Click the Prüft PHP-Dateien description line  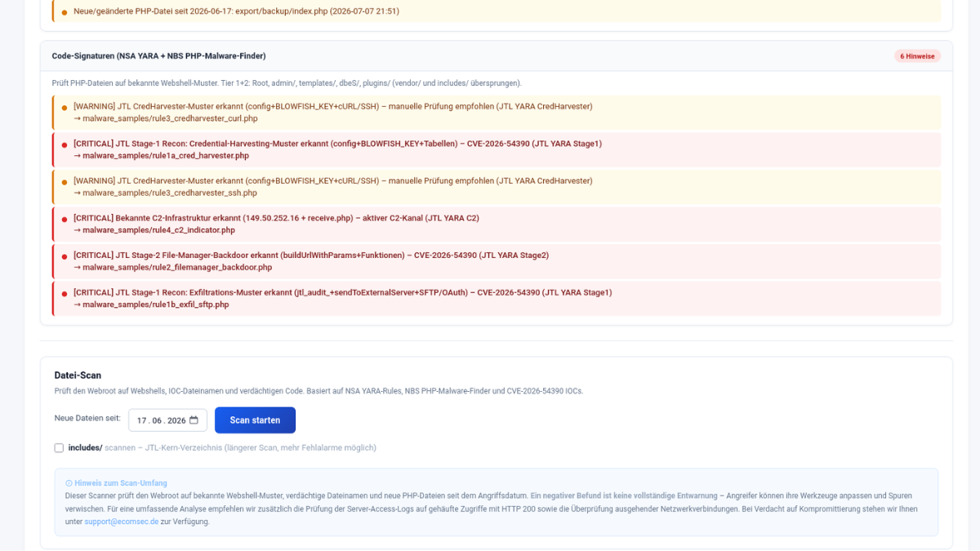tap(287, 83)
